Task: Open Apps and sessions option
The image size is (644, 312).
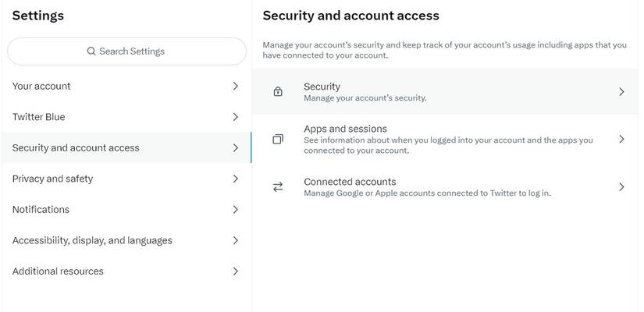Action: (x=445, y=139)
